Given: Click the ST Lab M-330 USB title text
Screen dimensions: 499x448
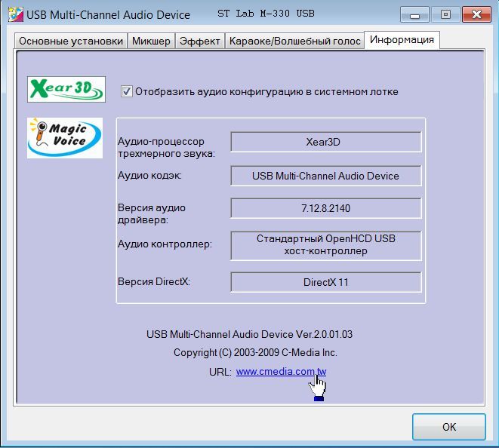Looking at the screenshot, I should pos(266,14).
